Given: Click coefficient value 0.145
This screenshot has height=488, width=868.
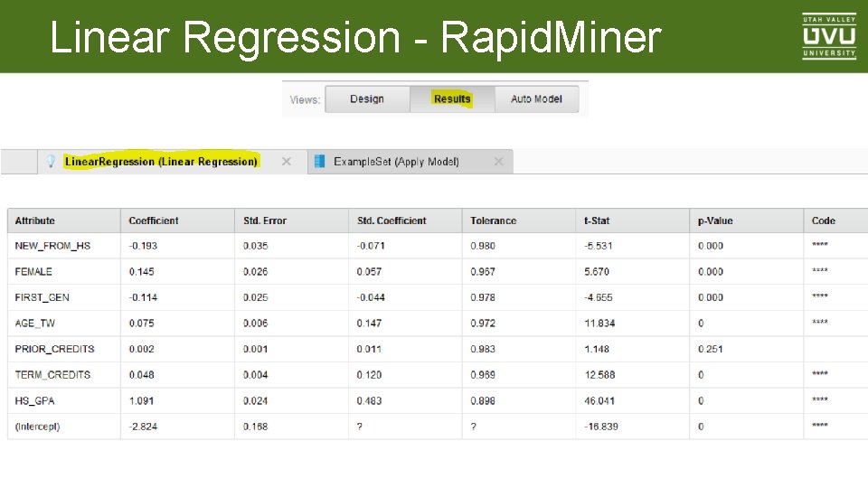Looking at the screenshot, I should (x=142, y=272).
